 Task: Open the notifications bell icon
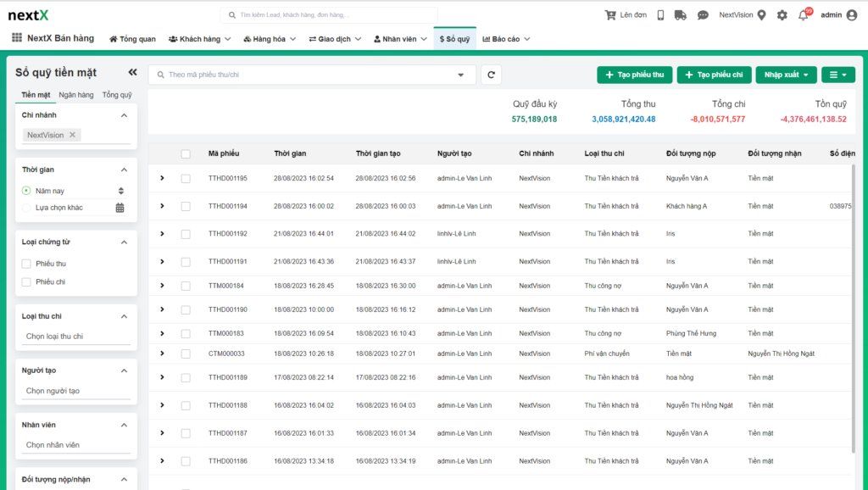(x=804, y=15)
